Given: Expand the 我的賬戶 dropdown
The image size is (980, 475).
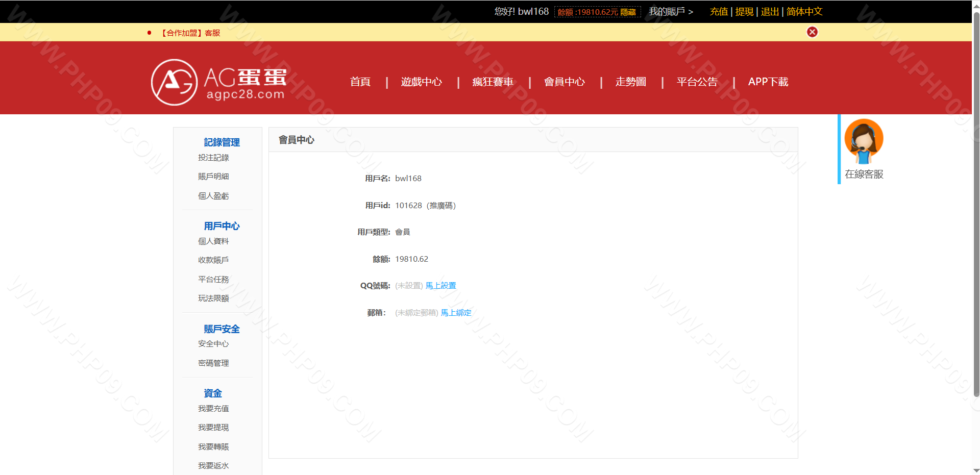Looking at the screenshot, I should (671, 12).
